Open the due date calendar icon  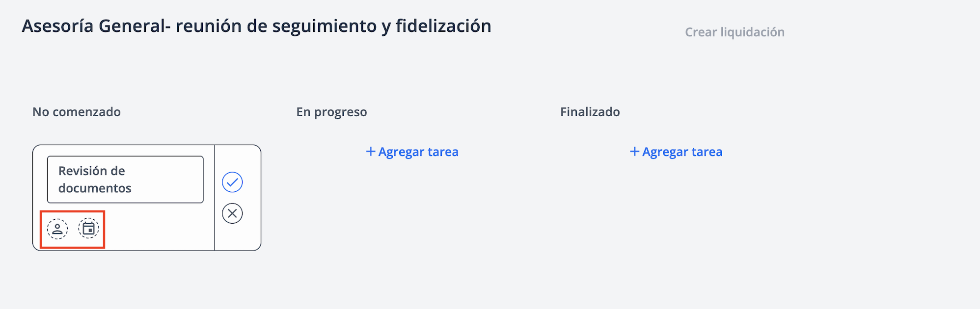(x=89, y=229)
